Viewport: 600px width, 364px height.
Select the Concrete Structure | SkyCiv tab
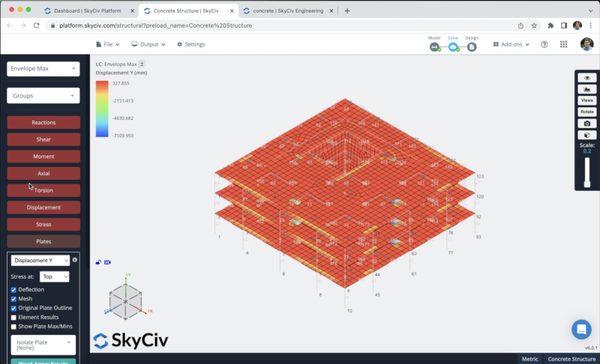click(x=186, y=10)
